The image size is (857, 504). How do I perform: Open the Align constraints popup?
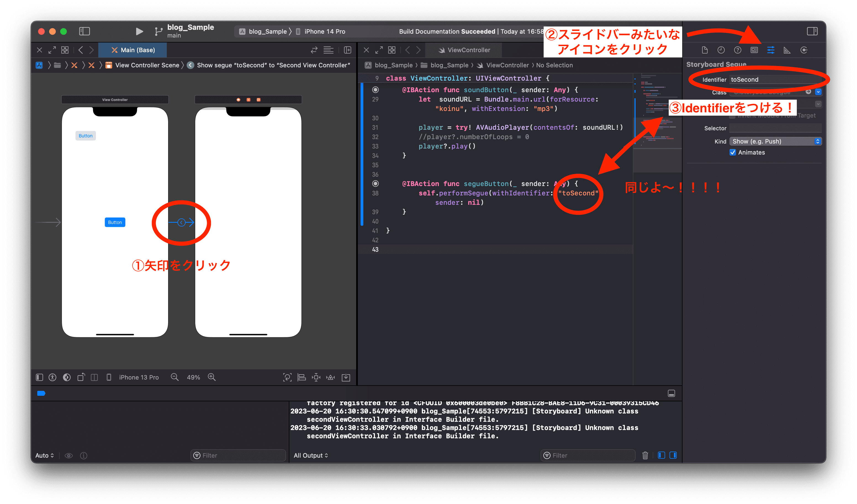click(x=302, y=377)
